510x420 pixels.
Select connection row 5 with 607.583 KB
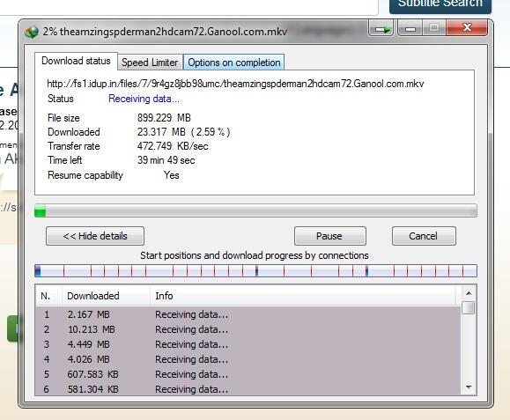tap(248, 374)
